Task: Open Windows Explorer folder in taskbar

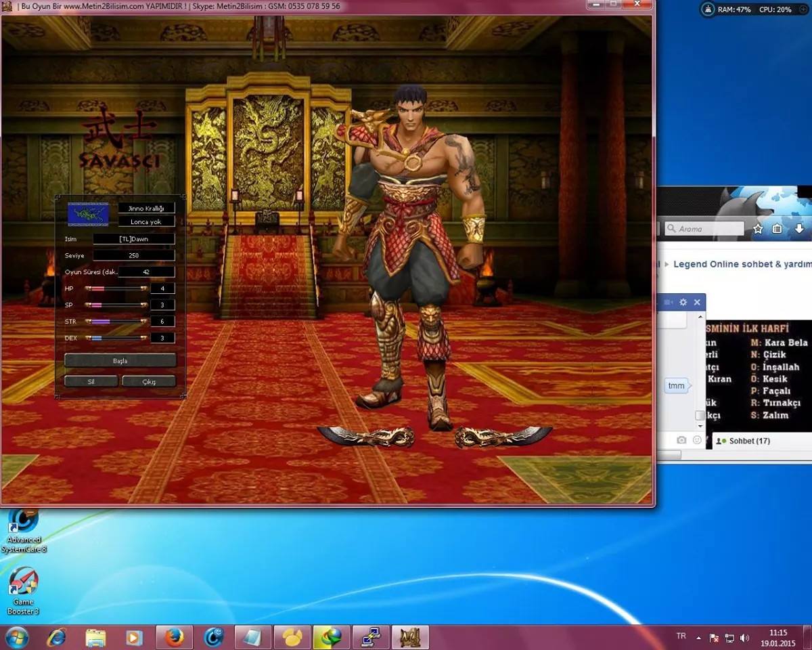Action: click(x=95, y=638)
